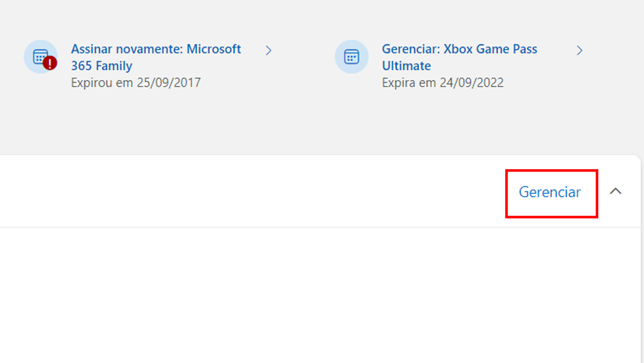Screen dimensions: 644x363
Task: Click the 'Xbox Game Pass' words
Action: coord(491,49)
